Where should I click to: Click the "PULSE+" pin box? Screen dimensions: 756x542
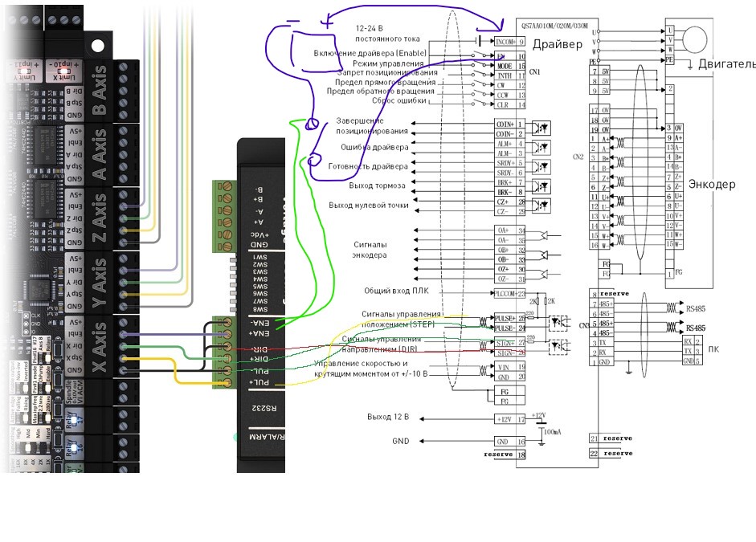tap(509, 319)
